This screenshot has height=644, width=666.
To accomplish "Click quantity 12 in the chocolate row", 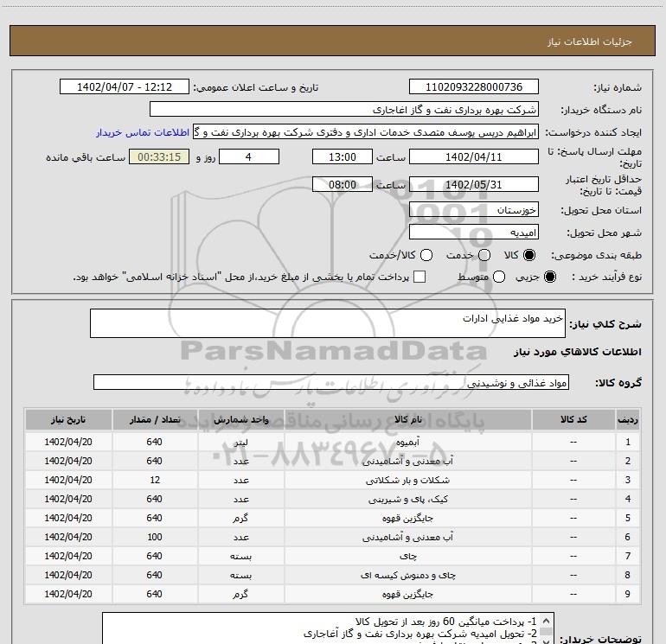I will [x=155, y=480].
